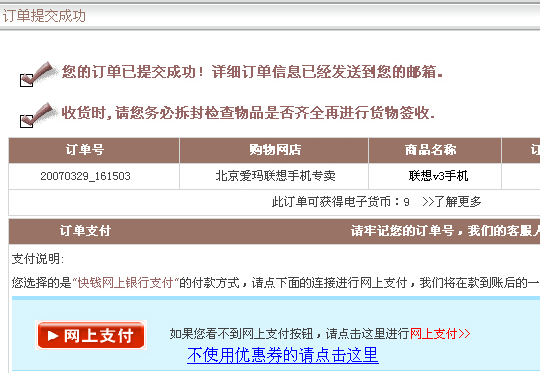Open the red 网上支付>> text link
The width and height of the screenshot is (540, 373).
click(x=440, y=334)
